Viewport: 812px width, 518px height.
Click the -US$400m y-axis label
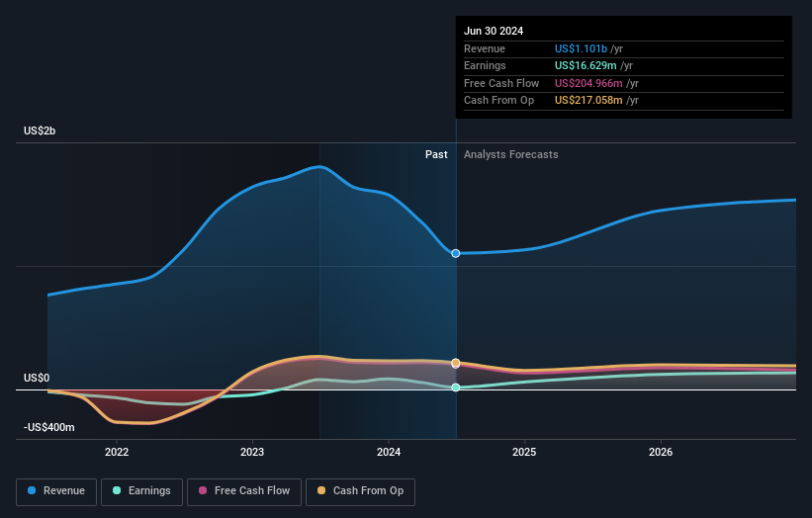coord(48,427)
